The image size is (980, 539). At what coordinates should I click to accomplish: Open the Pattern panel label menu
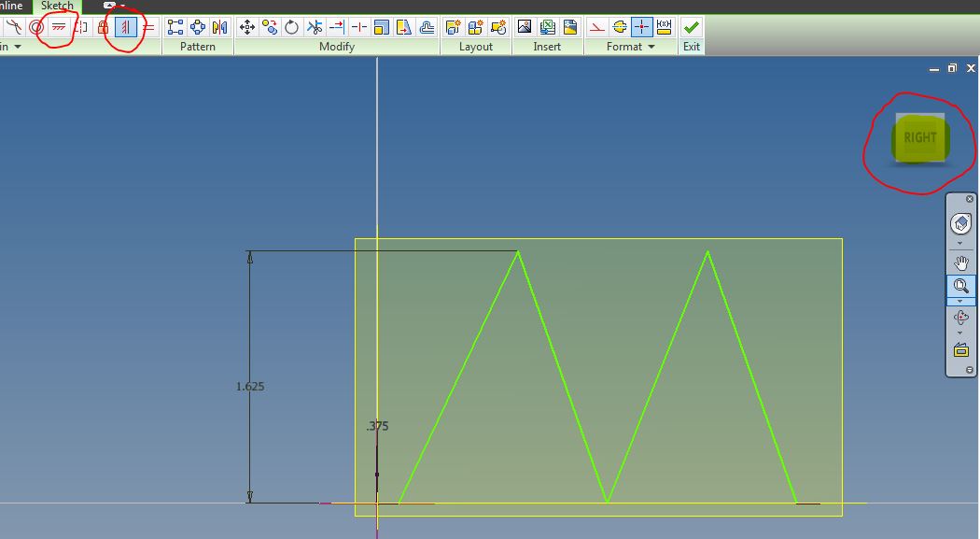coord(198,47)
